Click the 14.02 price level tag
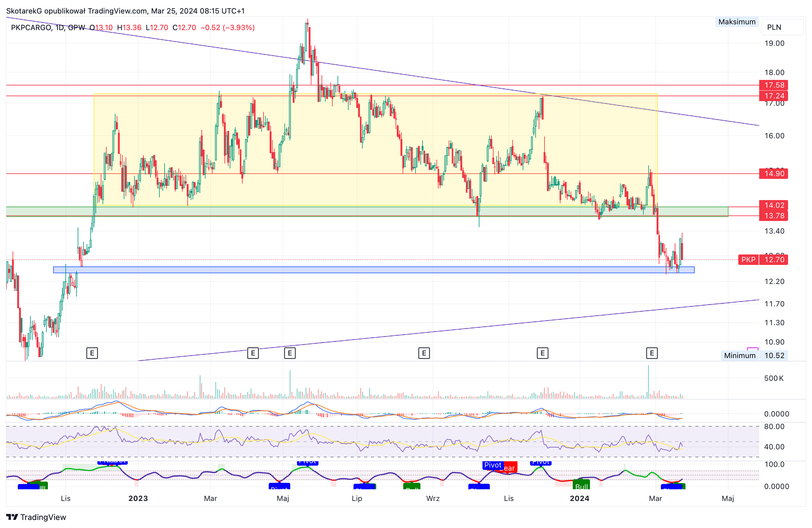The image size is (812, 528). pyautogui.click(x=774, y=205)
